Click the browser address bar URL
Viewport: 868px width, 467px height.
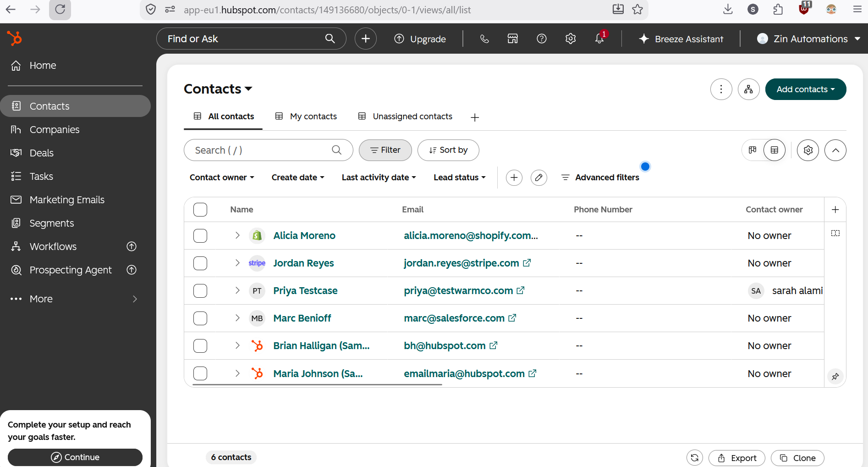coord(327,10)
